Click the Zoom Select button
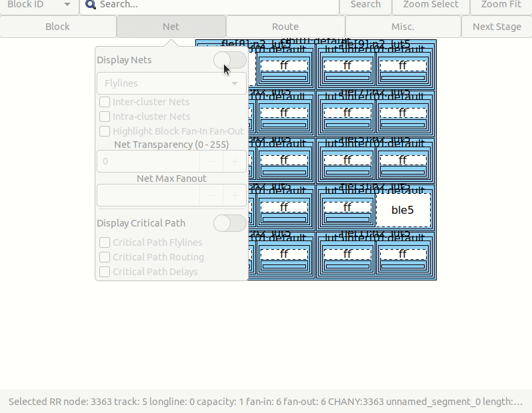Image resolution: width=532 pixels, height=413 pixels. pos(431,5)
